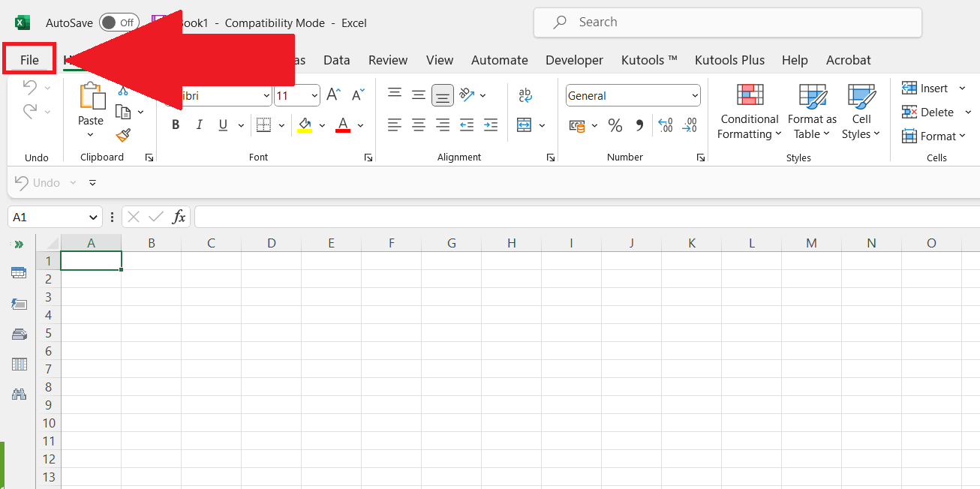The width and height of the screenshot is (980, 489).
Task: Apply bold formatting to the selection
Action: point(175,124)
